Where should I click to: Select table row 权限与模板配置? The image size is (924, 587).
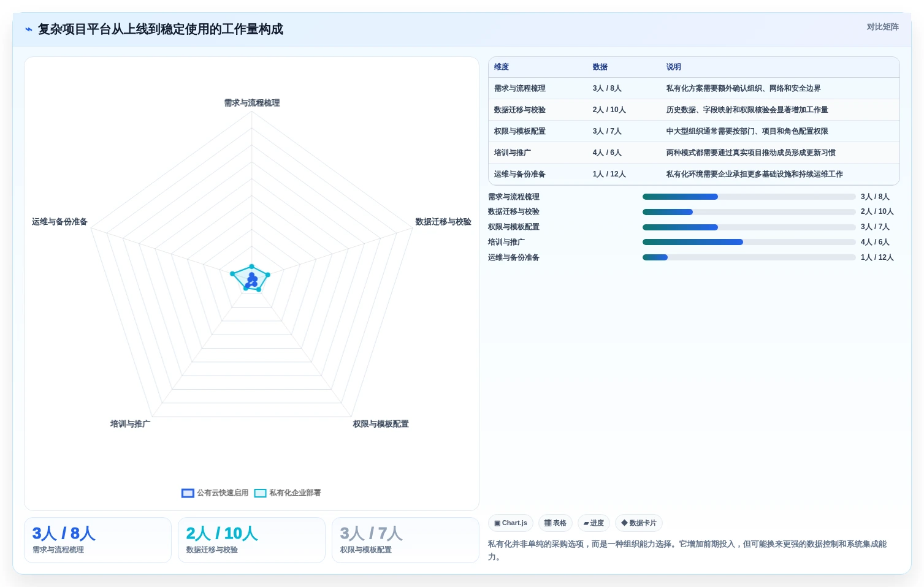[693, 131]
